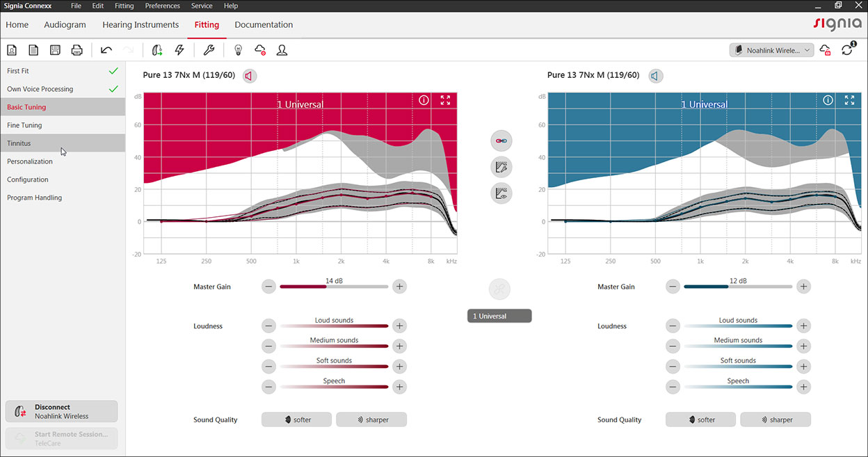Screen dimensions: 868x457
Task: Expand the red graph to fullscreen
Action: (x=445, y=100)
